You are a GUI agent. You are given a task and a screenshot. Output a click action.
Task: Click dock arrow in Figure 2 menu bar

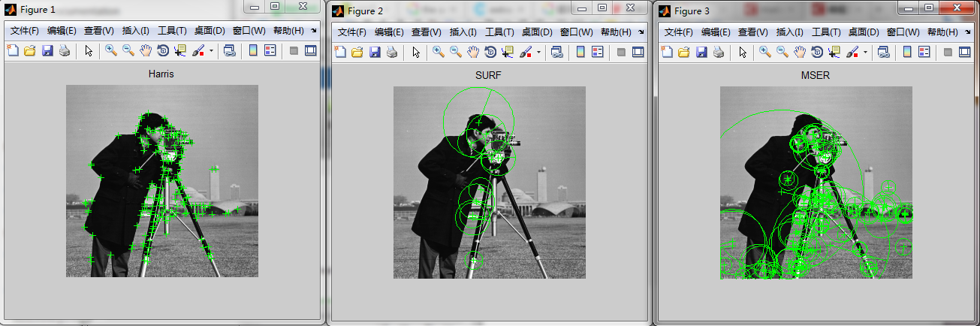pyautogui.click(x=641, y=32)
